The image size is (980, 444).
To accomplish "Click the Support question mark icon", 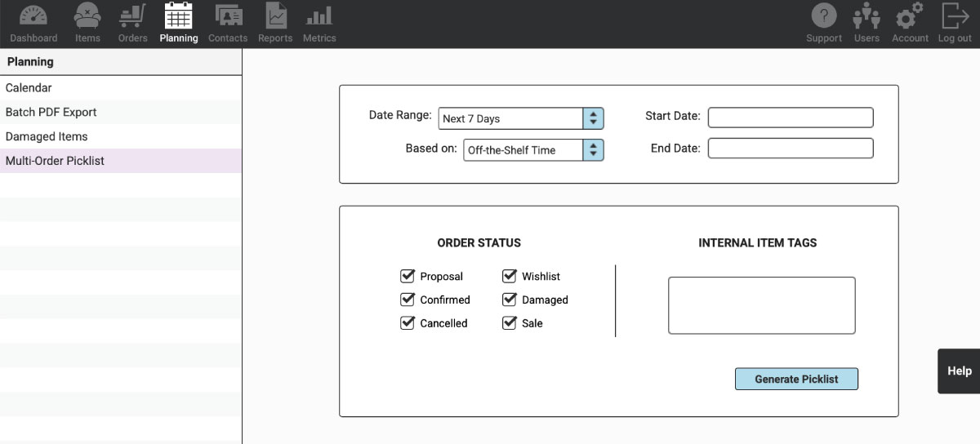I will coord(824,16).
